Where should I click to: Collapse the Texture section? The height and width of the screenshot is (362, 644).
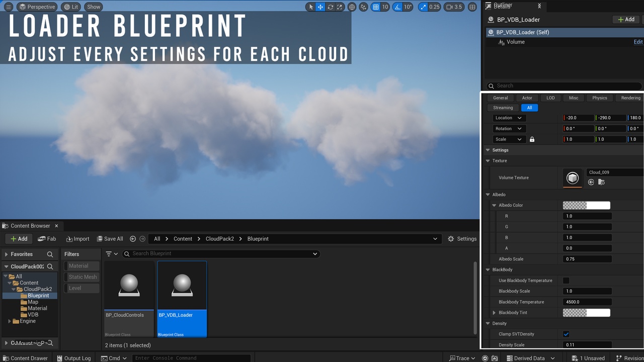pos(488,161)
